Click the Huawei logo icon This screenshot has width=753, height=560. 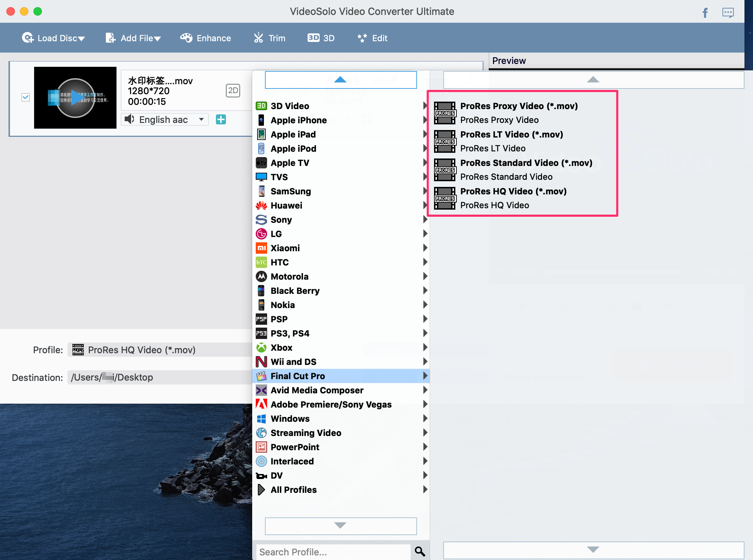point(261,205)
